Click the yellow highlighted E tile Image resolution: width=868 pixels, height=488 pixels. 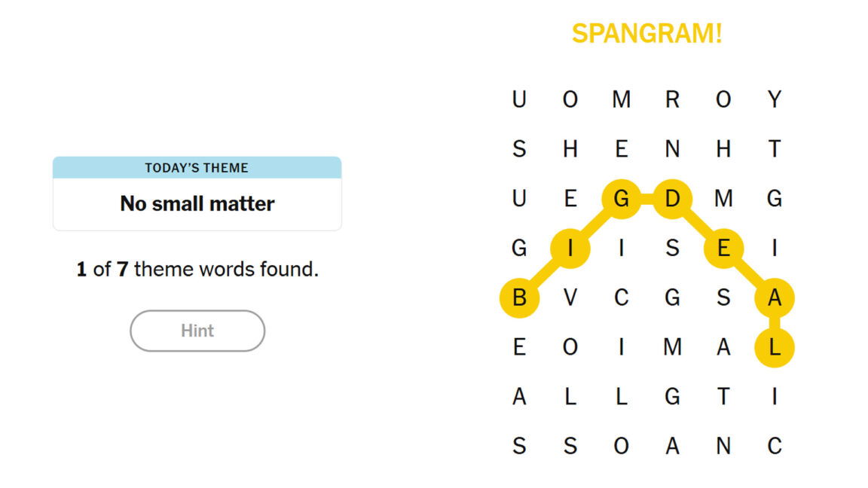coord(723,248)
